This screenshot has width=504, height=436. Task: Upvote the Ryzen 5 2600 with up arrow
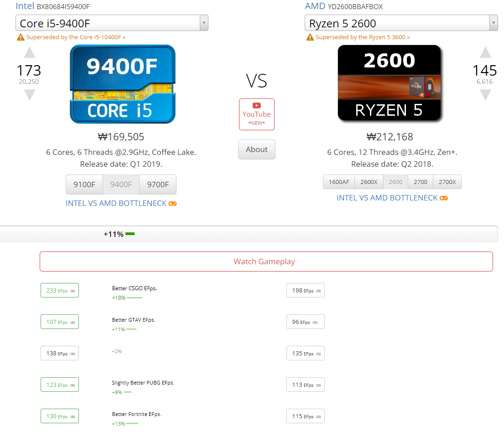click(x=485, y=52)
